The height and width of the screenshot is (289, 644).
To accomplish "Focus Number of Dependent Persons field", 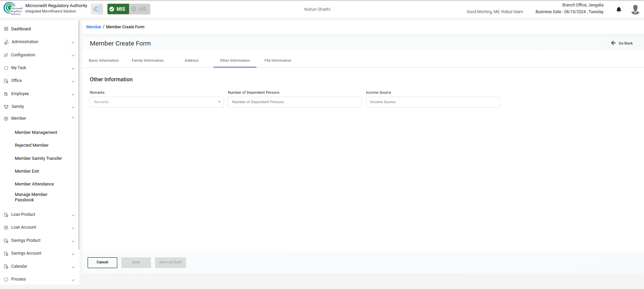I will (295, 102).
